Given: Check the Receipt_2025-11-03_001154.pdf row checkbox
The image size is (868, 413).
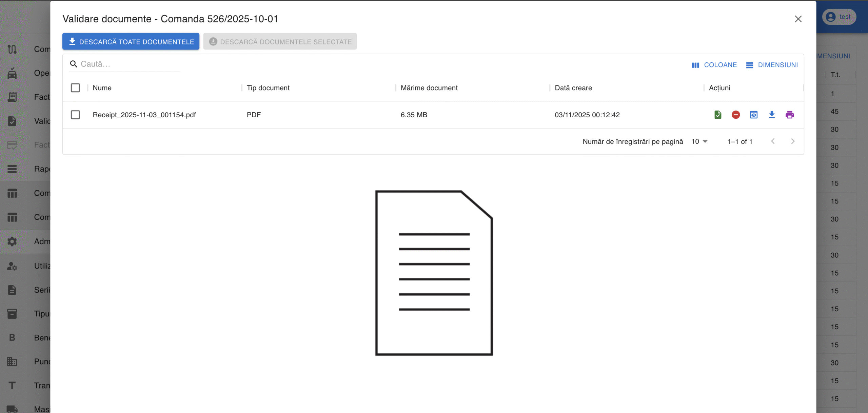Looking at the screenshot, I should (x=75, y=115).
